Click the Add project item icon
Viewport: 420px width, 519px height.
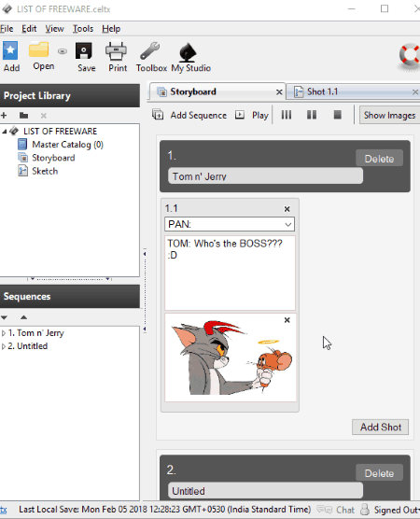[10, 50]
